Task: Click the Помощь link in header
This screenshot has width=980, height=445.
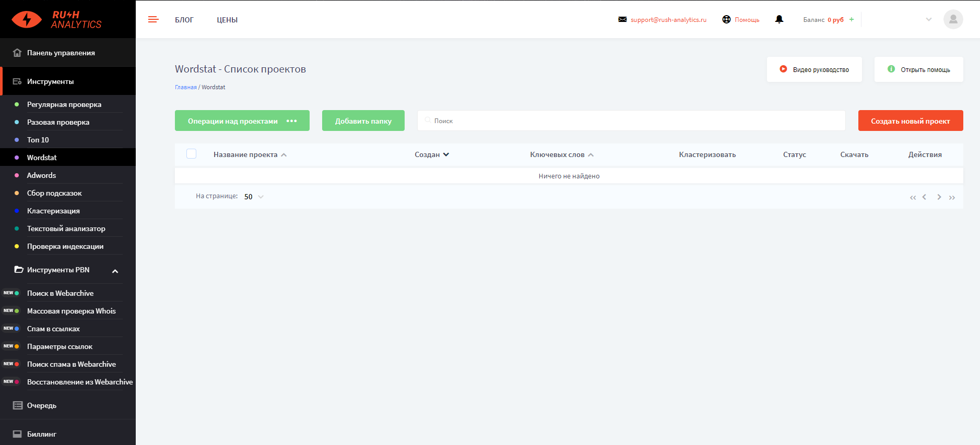Action: coord(747,20)
